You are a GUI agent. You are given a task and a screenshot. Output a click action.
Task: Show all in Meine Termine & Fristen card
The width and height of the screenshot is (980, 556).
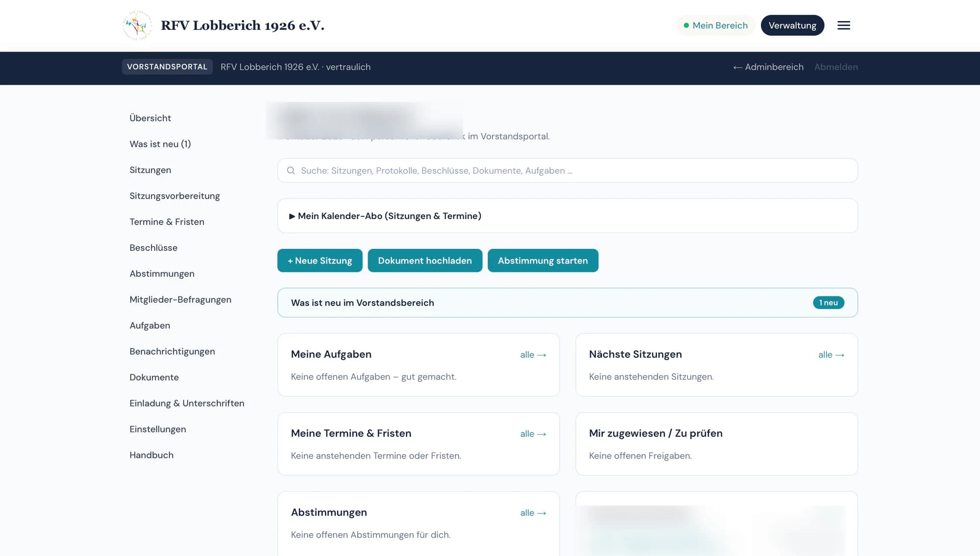[533, 434]
